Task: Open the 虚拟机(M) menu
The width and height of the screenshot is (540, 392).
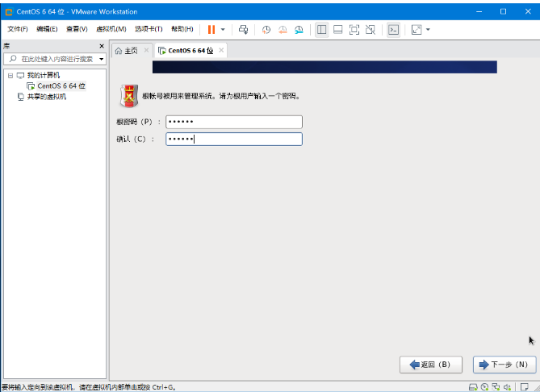Action: (111, 29)
